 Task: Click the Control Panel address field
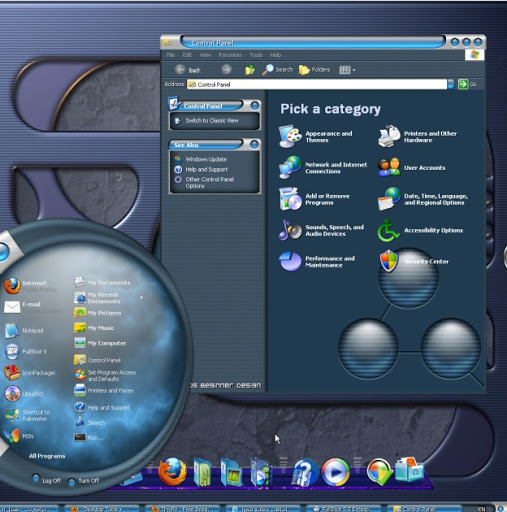pos(317,84)
